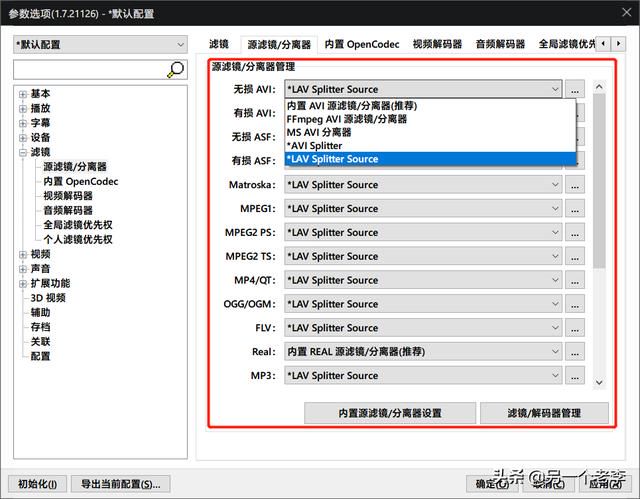The width and height of the screenshot is (640, 499).
Task: Open settings button beside MPEG2 TS dropdown
Action: 575,256
